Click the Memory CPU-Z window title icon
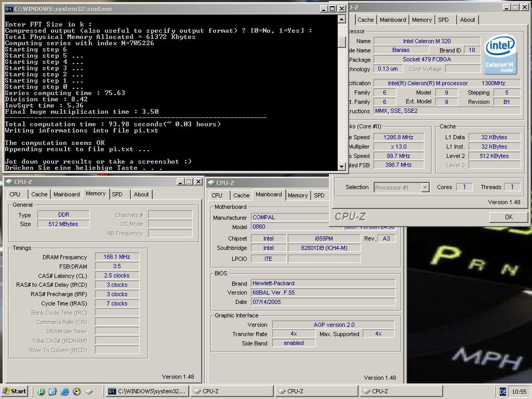Image resolution: width=532 pixels, height=399 pixels. tap(9, 182)
